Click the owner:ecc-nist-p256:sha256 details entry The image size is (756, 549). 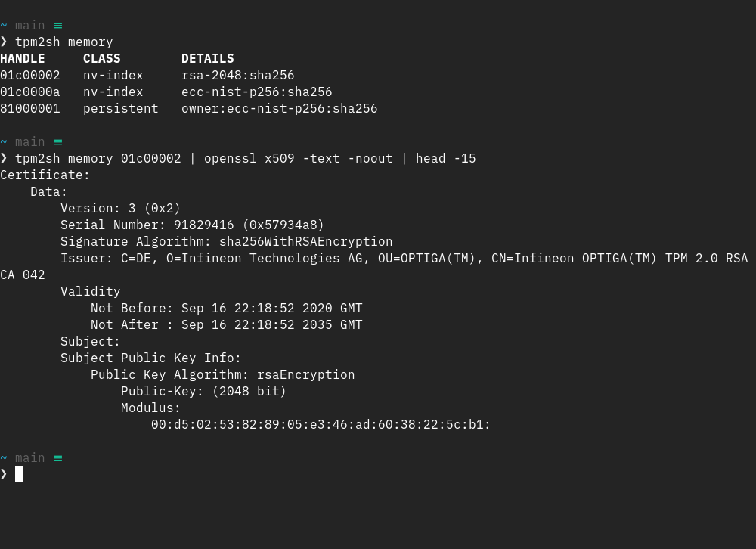click(280, 109)
